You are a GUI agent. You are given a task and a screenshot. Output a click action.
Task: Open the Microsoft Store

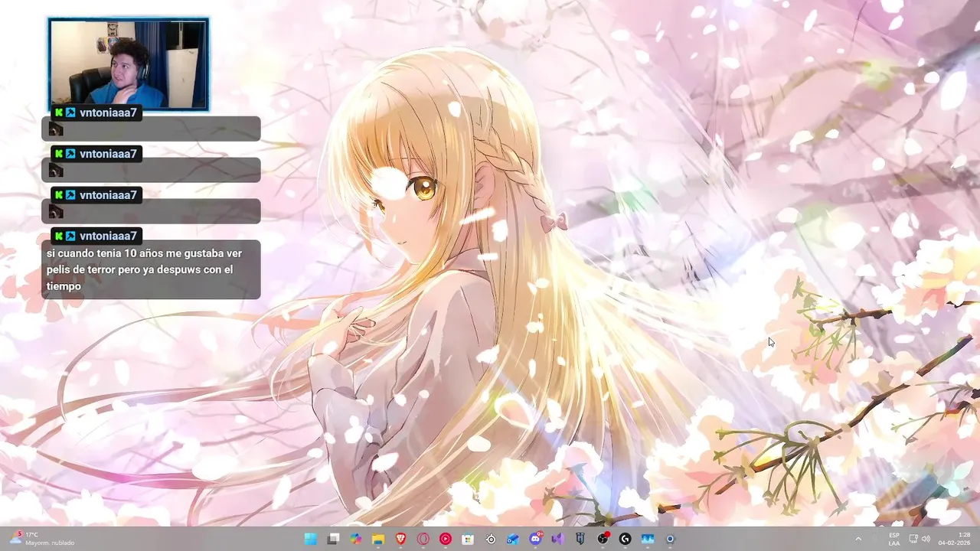coord(468,539)
